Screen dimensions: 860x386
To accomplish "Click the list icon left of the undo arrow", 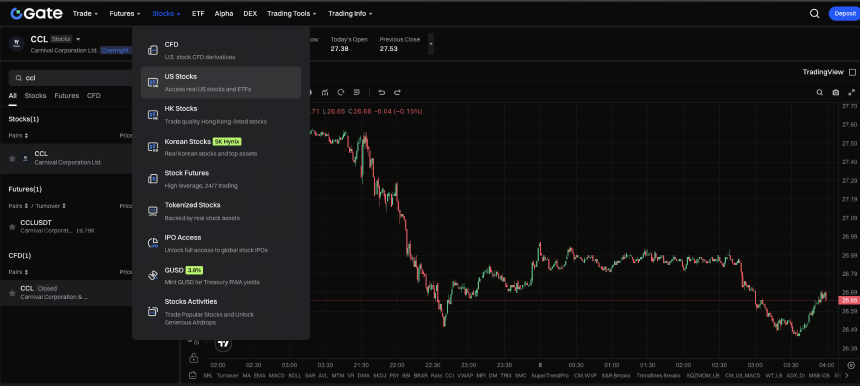I will point(357,92).
